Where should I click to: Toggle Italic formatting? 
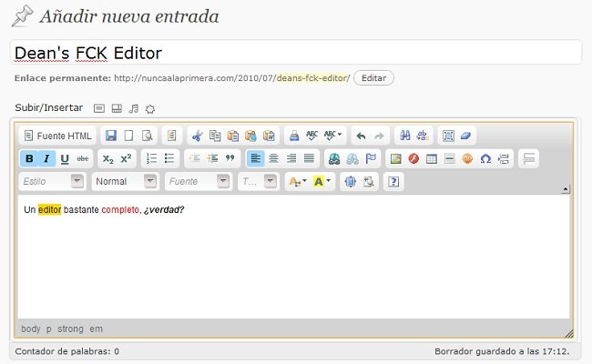click(x=46, y=158)
